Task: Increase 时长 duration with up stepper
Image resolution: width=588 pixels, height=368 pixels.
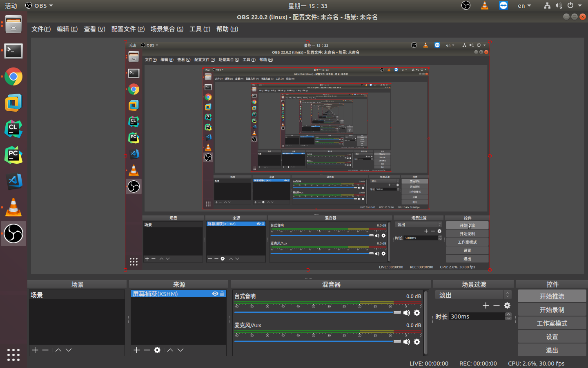Action: pyautogui.click(x=508, y=314)
